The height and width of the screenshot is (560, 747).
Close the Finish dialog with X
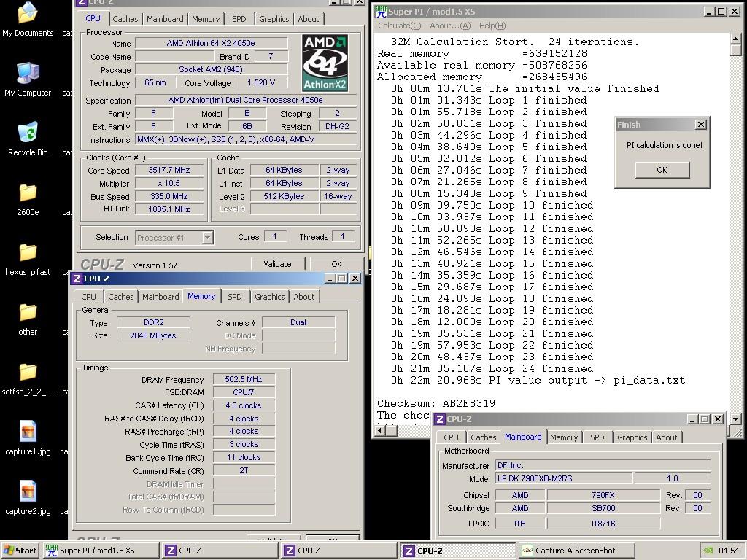(x=701, y=125)
